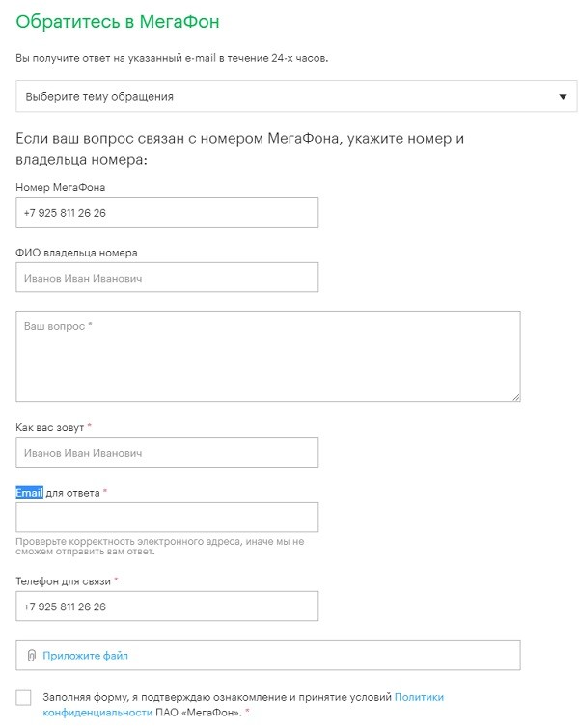Click the highlighted 'Email' label text
Viewport: 579px width, 728px height.
tap(29, 493)
